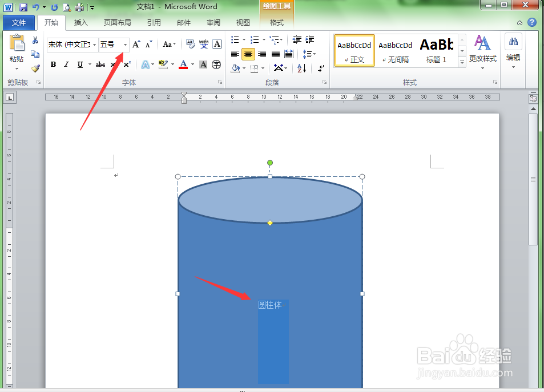Viewport: 544px width, 392px height.
Task: Switch to the 审阅 Review tab
Action: tap(213, 23)
